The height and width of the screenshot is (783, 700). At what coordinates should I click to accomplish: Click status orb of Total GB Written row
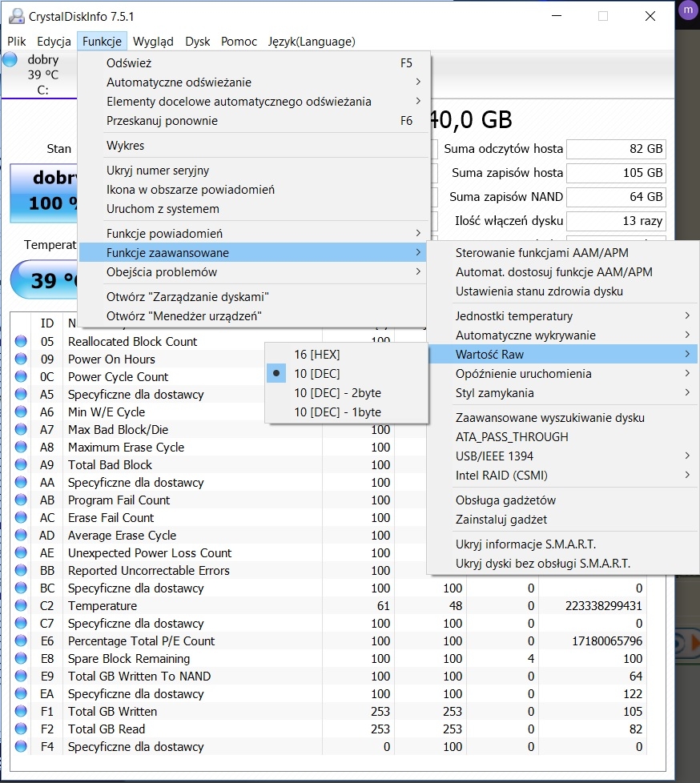[21, 711]
